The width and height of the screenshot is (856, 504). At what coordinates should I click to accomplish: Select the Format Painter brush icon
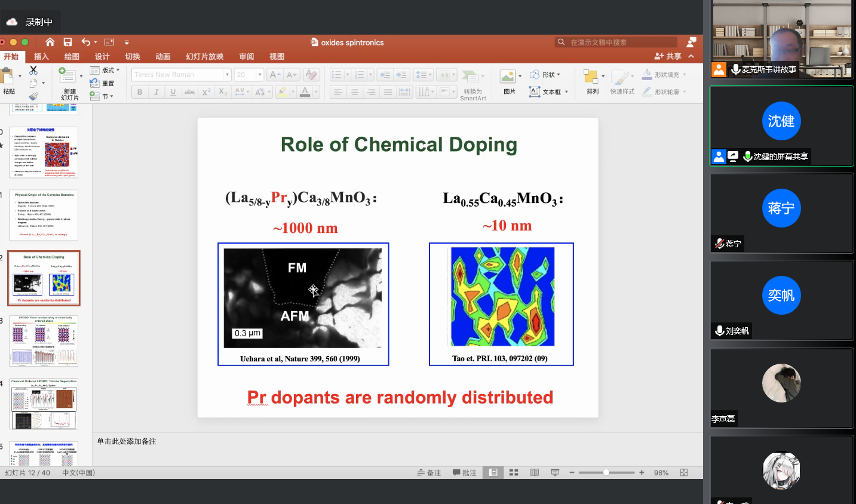point(33,96)
